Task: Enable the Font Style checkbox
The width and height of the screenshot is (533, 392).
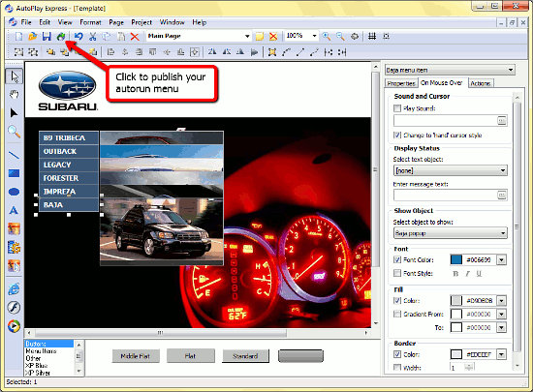Action: (x=397, y=273)
